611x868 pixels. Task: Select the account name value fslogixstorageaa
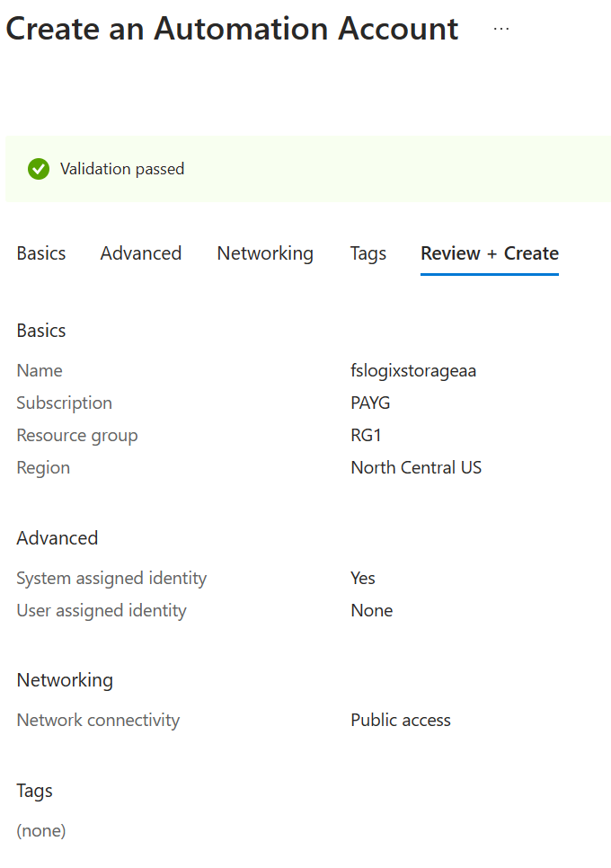coord(413,370)
